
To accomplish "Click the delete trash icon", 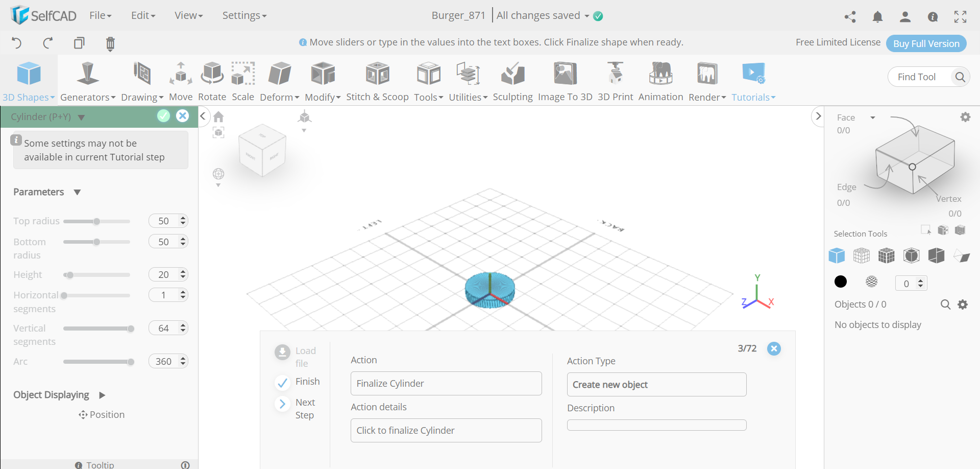I will pyautogui.click(x=110, y=43).
